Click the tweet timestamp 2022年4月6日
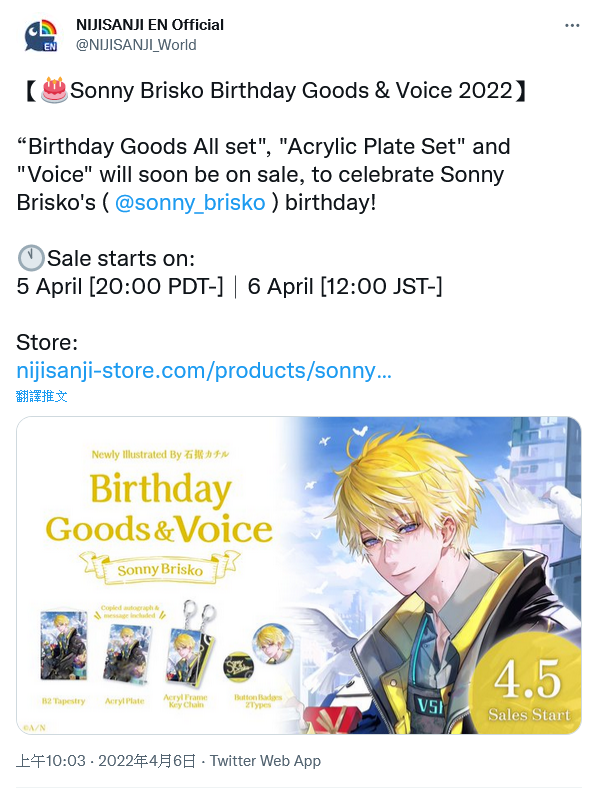This screenshot has width=598, height=788. point(146,761)
